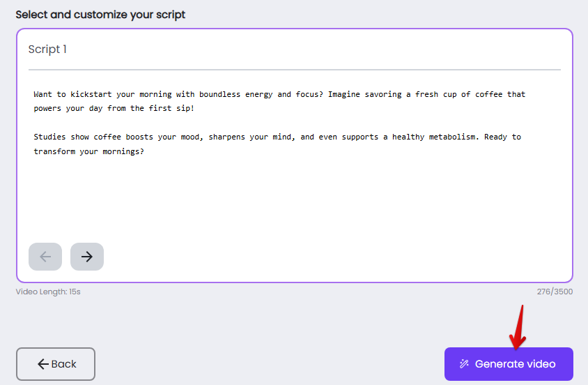The width and height of the screenshot is (588, 385).
Task: Click the Generate video button
Action: pyautogui.click(x=509, y=364)
